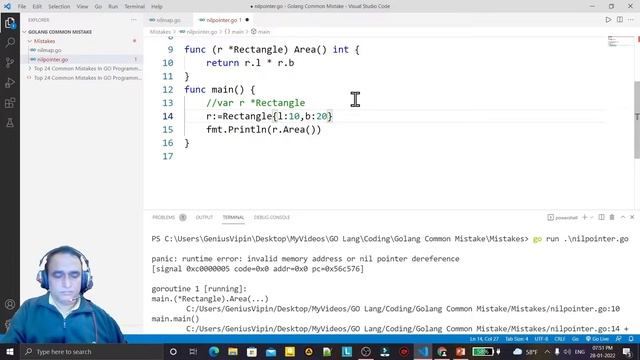Open File Explorer from taskbar
Image resolution: width=640 pixels, height=360 pixels.
tap(233, 351)
